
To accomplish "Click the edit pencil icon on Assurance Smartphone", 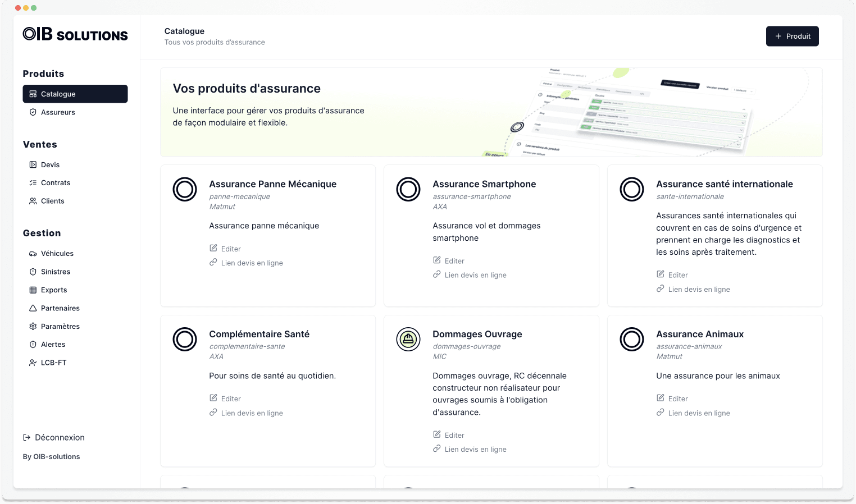I will click(x=436, y=260).
